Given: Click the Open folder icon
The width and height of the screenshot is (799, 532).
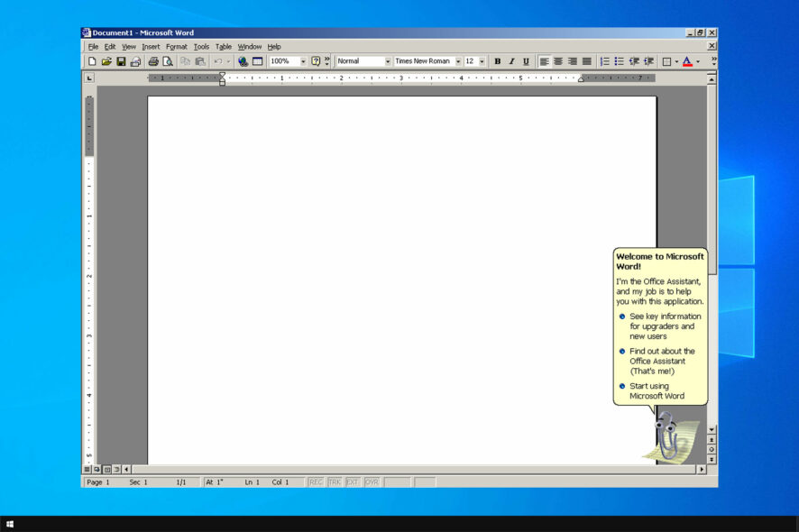Looking at the screenshot, I should tap(106, 61).
